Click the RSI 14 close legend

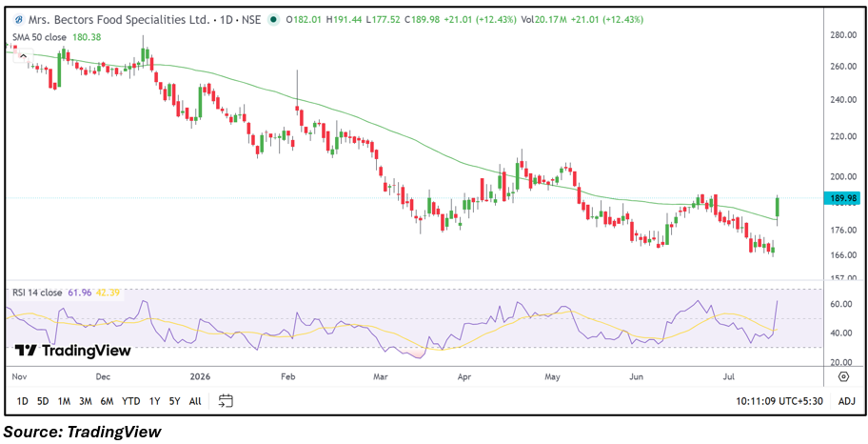pos(39,293)
